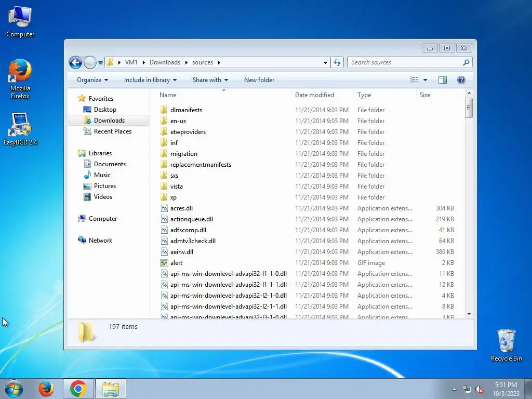Screen dimensions: 532x399
Task: Refresh the sources folder view
Action: point(337,62)
